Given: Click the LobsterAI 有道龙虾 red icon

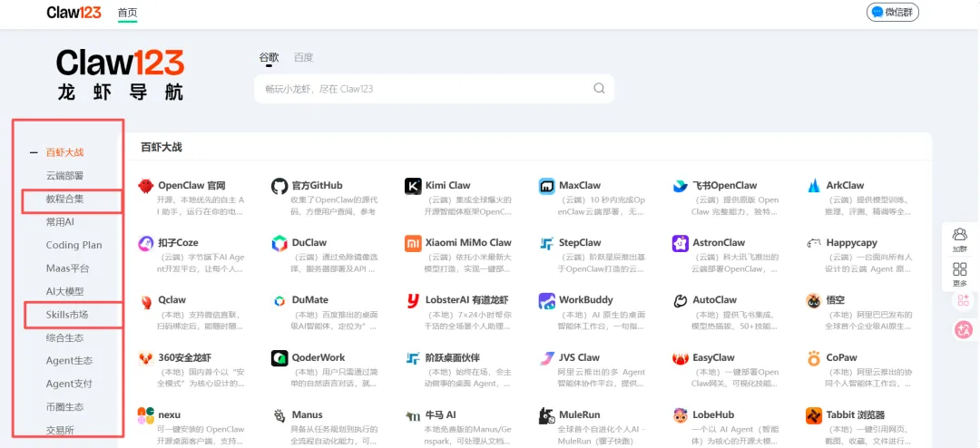Looking at the screenshot, I should coord(413,300).
